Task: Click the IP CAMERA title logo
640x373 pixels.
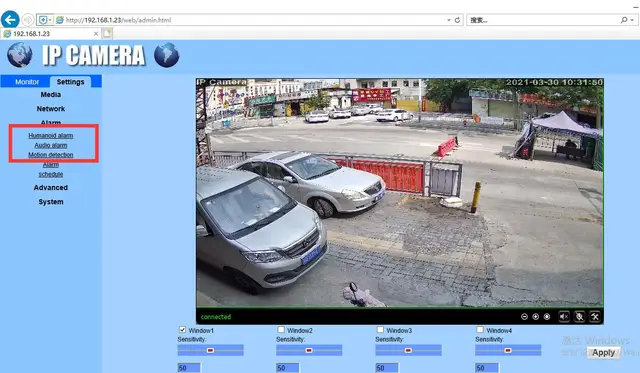Action: coord(94,55)
